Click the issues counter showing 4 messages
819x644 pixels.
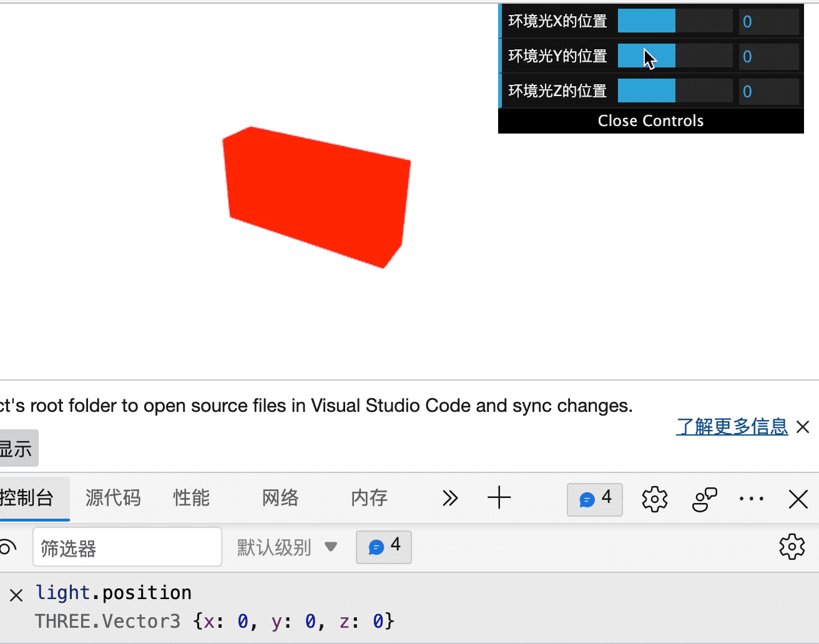[x=594, y=499]
